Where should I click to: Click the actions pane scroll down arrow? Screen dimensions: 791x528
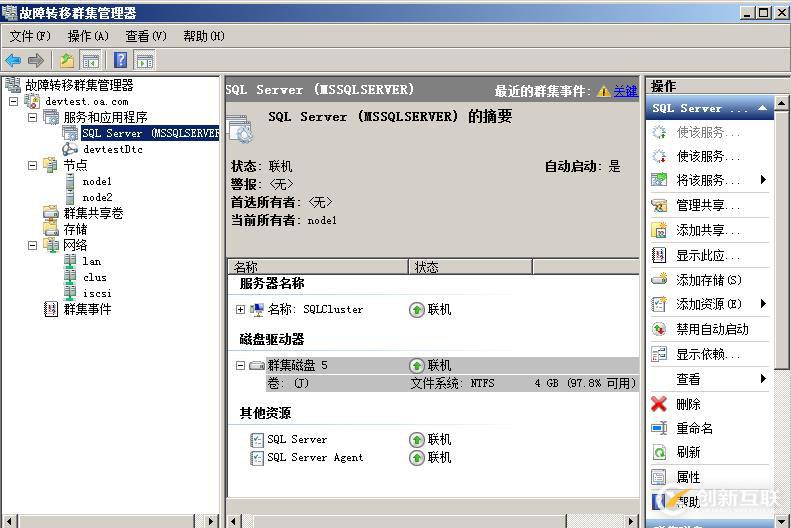click(781, 520)
